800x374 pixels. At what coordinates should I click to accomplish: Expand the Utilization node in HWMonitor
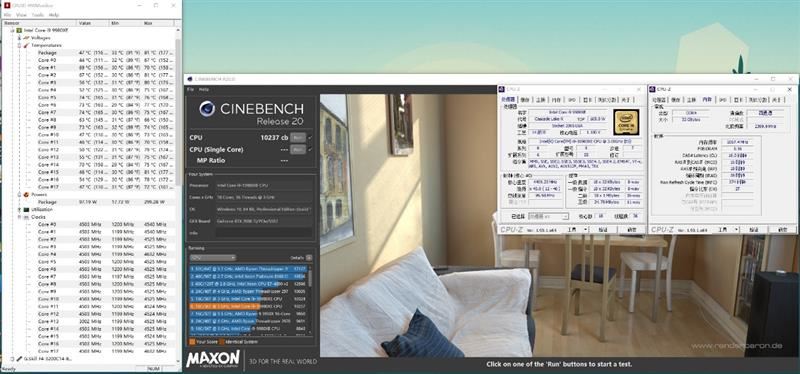pos(19,209)
